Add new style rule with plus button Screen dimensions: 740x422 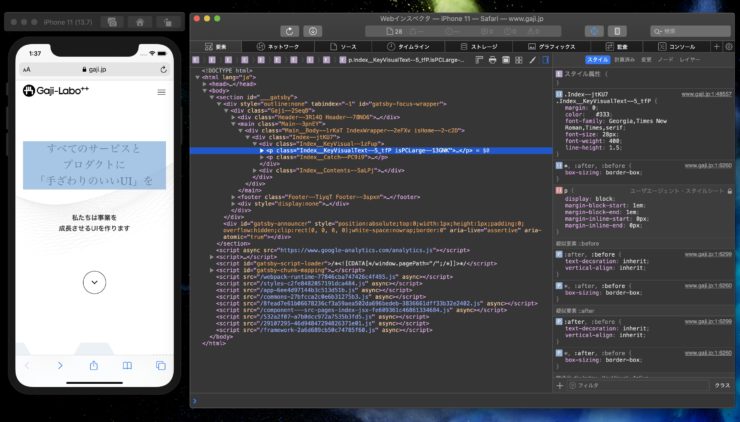pyautogui.click(x=560, y=386)
